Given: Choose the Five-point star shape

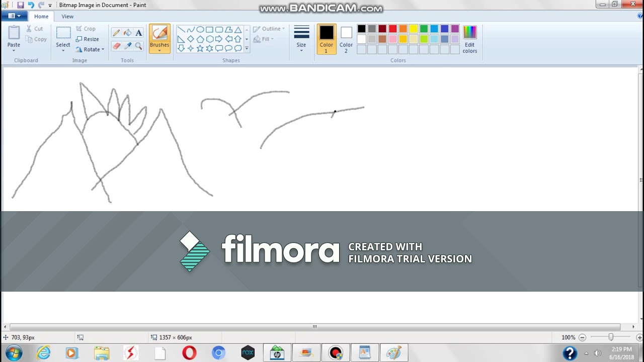Looking at the screenshot, I should tap(200, 48).
